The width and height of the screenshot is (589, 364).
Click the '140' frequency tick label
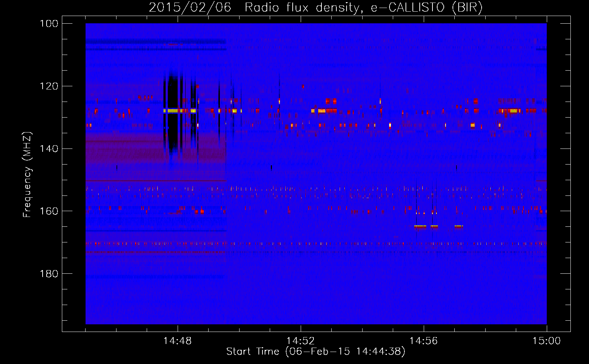click(x=49, y=149)
